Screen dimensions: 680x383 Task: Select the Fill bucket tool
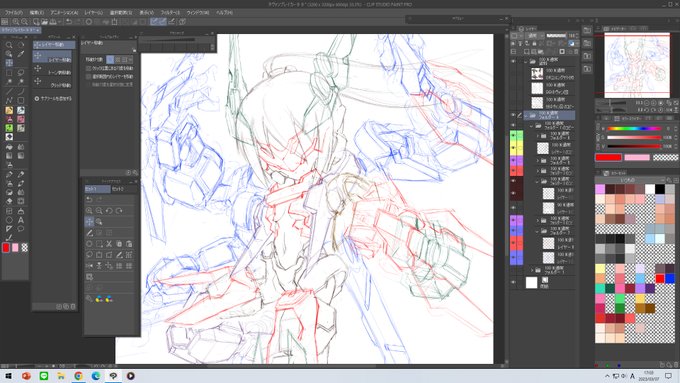click(9, 147)
